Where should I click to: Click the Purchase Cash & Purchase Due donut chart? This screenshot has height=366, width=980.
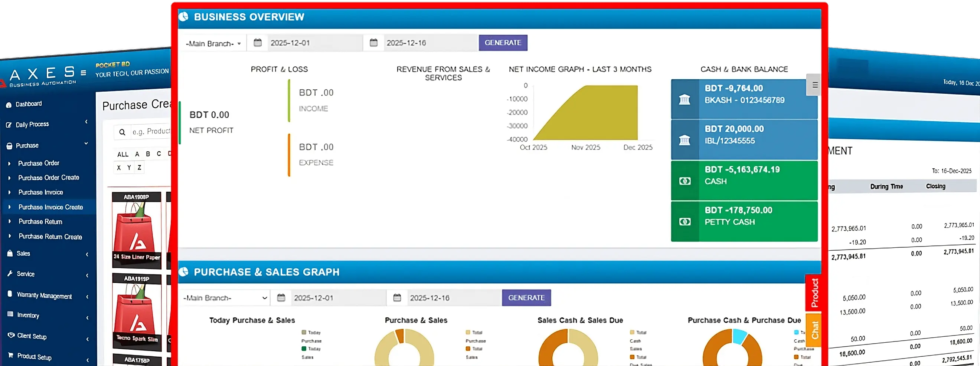(x=732, y=347)
